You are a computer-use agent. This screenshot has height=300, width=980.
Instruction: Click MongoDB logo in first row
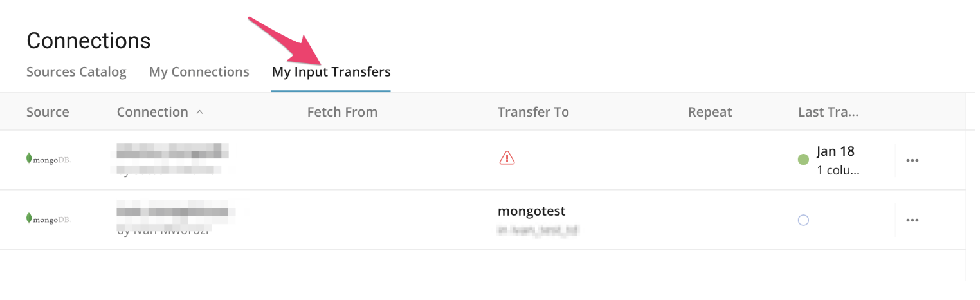click(48, 159)
